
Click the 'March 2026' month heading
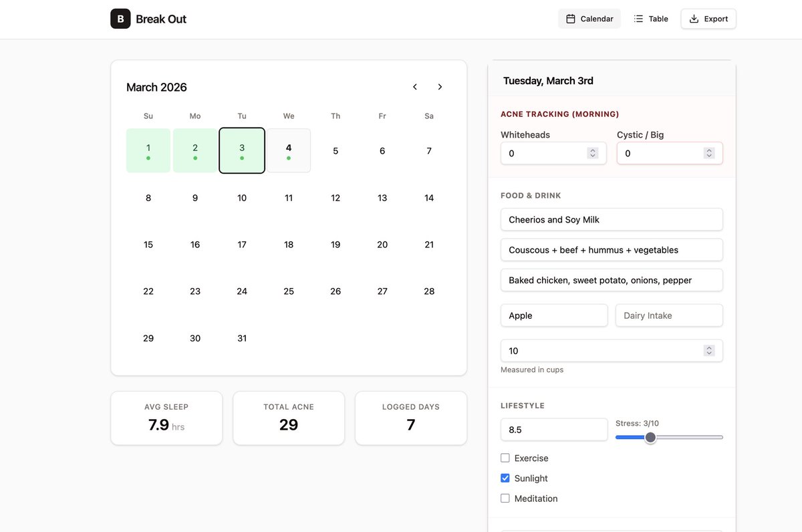point(156,88)
